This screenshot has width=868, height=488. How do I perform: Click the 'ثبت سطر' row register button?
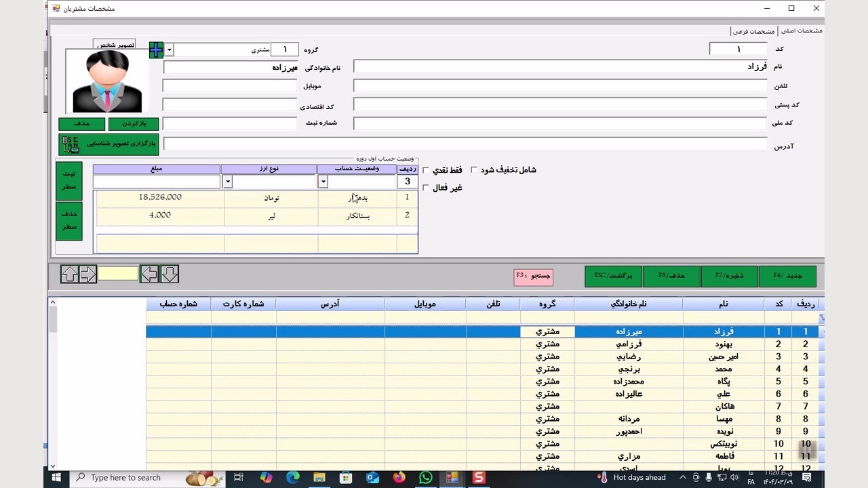pyautogui.click(x=69, y=181)
